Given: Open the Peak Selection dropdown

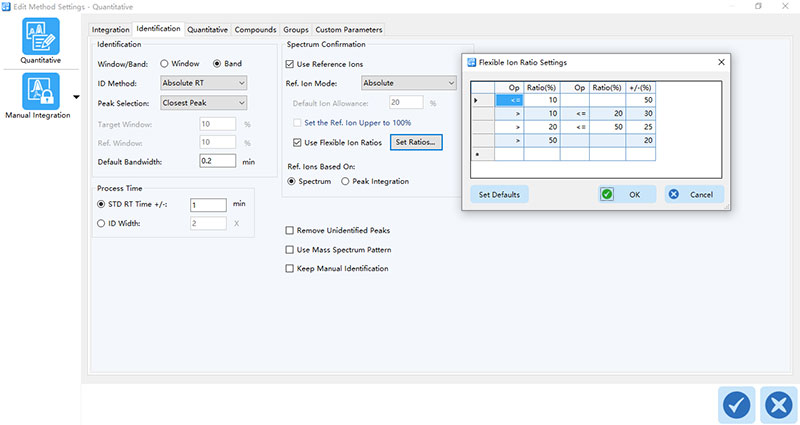Looking at the screenshot, I should click(203, 103).
